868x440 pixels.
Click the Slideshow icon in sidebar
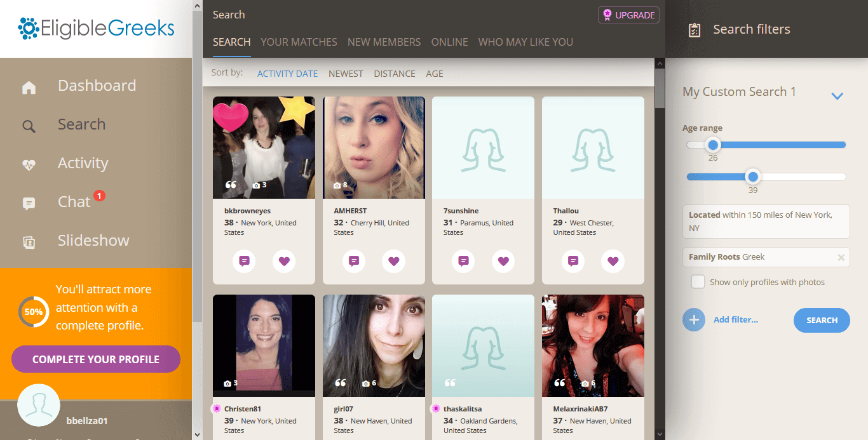pyautogui.click(x=29, y=242)
